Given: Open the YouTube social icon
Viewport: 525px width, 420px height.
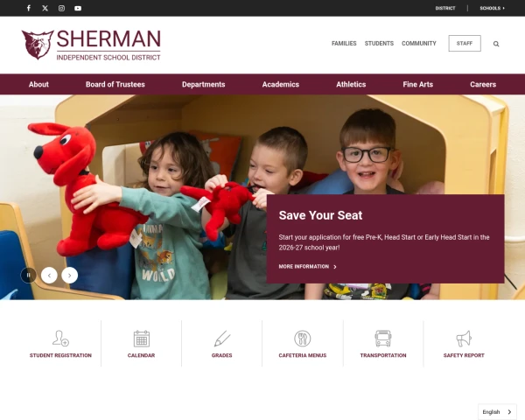Looking at the screenshot, I should [78, 8].
